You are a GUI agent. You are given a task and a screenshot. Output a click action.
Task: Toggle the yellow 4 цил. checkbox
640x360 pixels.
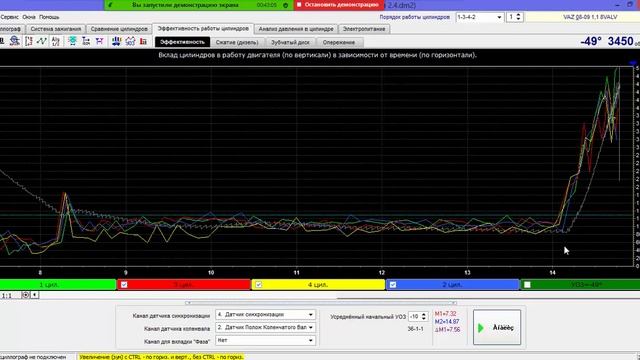tap(258, 284)
